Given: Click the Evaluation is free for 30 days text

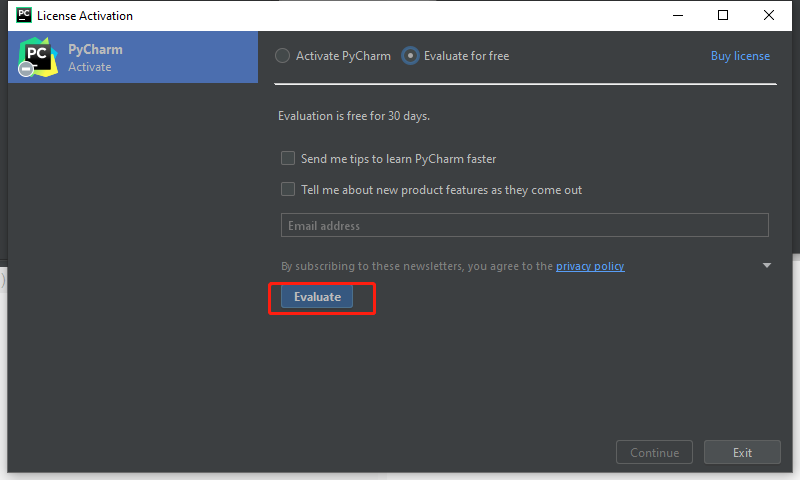Looking at the screenshot, I should point(354,116).
